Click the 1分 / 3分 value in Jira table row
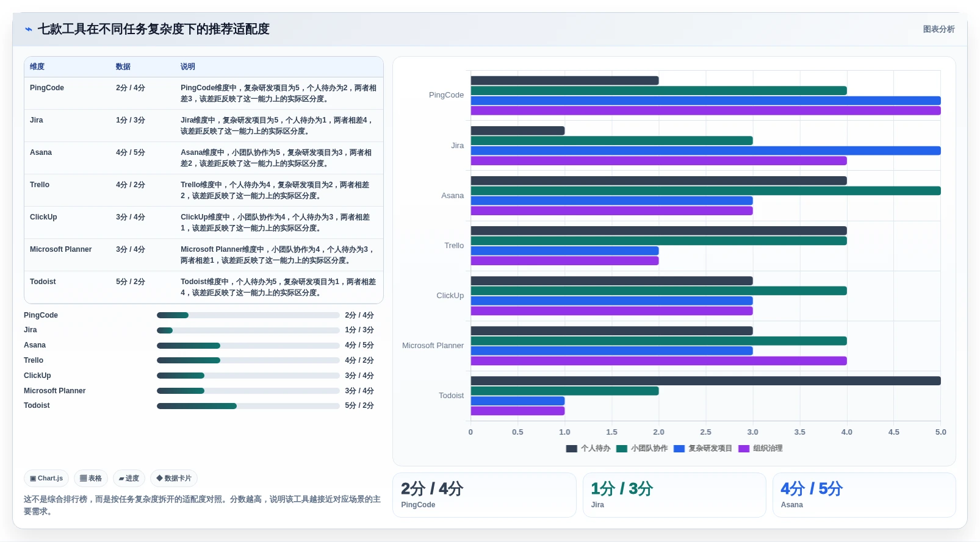Viewport: 980px width, 542px height. [131, 120]
